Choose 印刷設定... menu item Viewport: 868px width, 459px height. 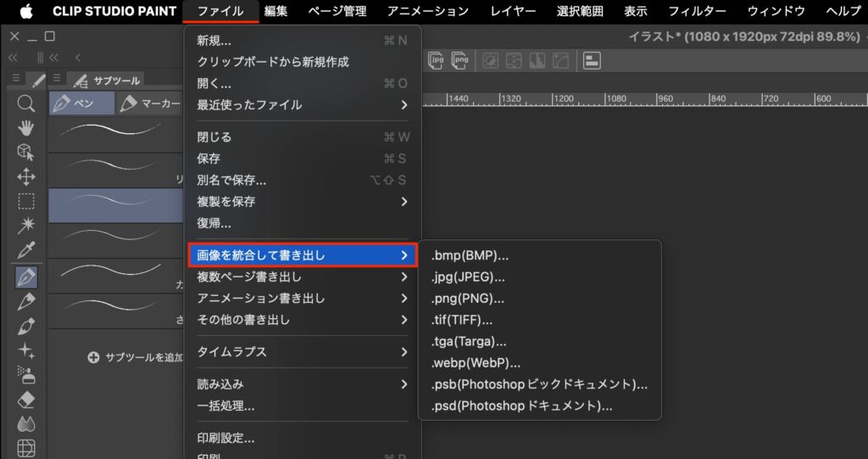click(303, 439)
